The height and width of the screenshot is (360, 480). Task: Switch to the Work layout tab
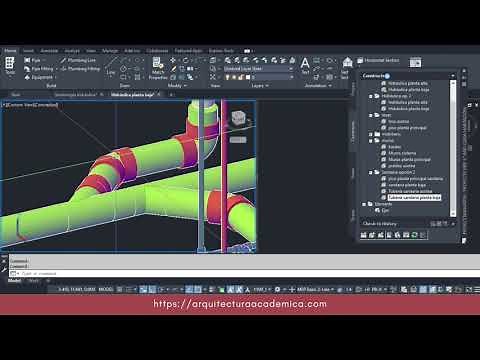[33, 281]
